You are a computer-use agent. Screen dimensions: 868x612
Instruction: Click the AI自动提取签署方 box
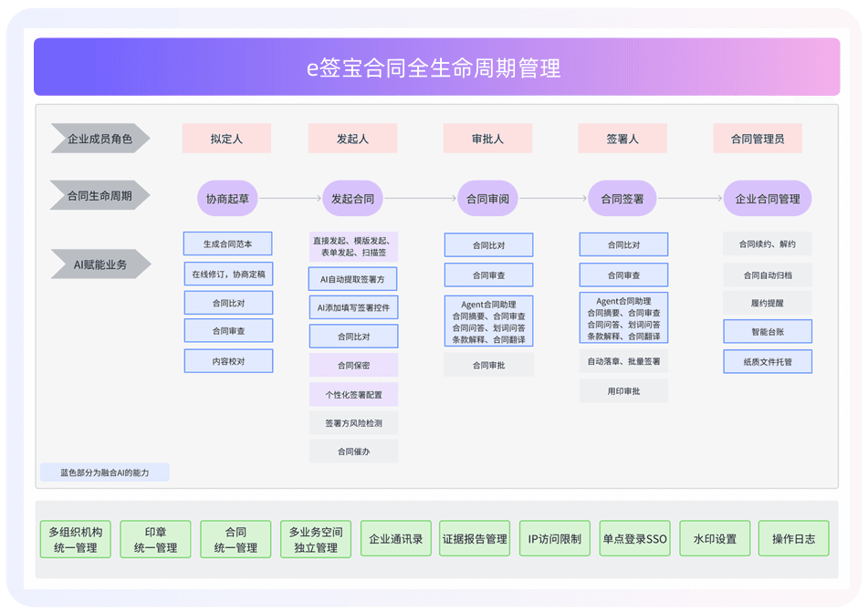pos(352,279)
